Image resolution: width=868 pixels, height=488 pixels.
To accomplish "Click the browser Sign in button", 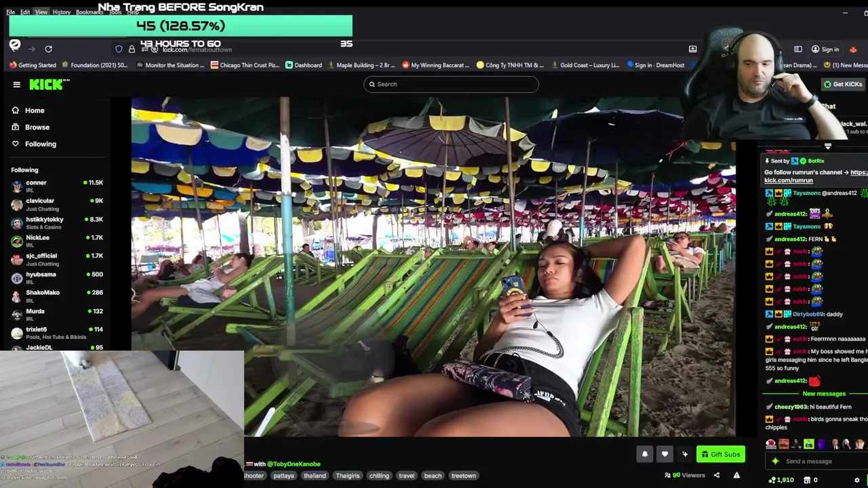I will (825, 49).
